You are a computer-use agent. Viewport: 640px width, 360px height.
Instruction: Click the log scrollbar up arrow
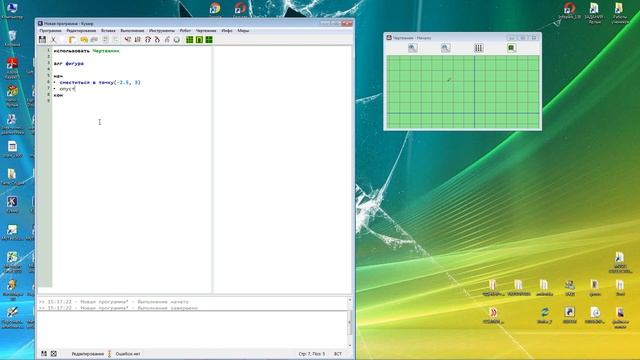349,300
